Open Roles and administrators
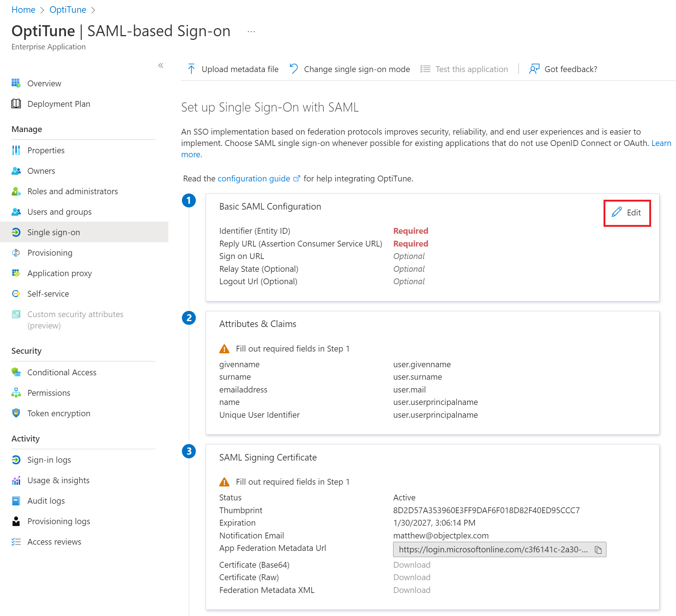Viewport: 676px width, 616px height. point(72,191)
